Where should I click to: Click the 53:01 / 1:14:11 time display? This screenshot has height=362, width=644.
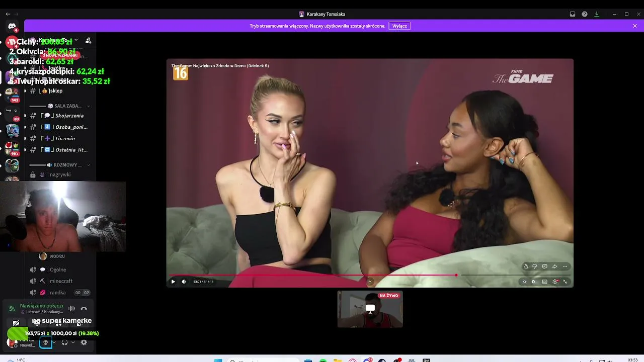(x=203, y=282)
